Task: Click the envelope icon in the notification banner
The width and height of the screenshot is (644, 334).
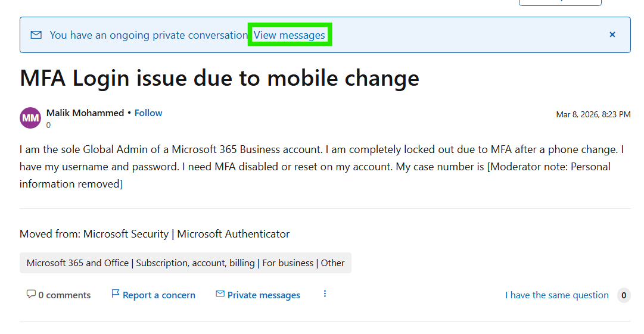Action: point(36,35)
